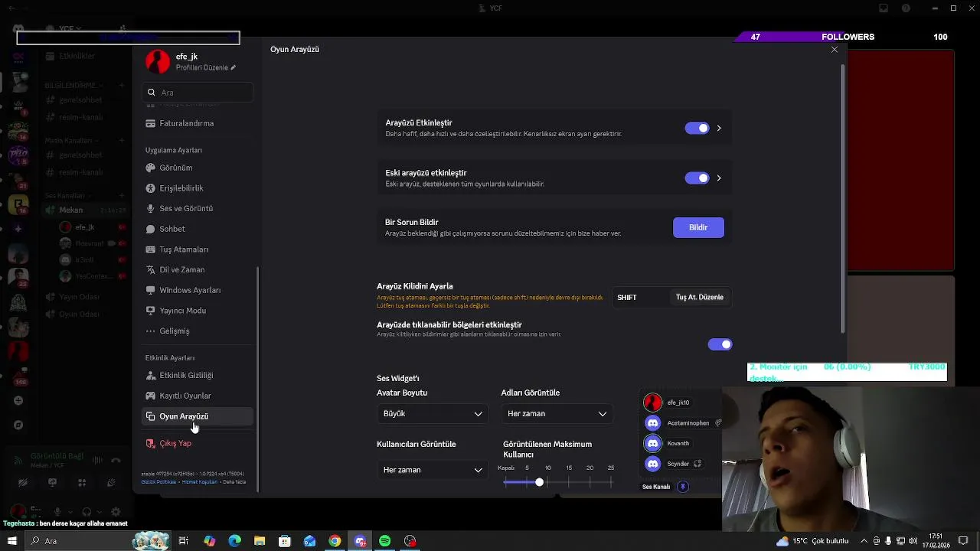Image resolution: width=980 pixels, height=551 pixels.
Task: Click the settings panel scrollbar
Action: click(844, 199)
